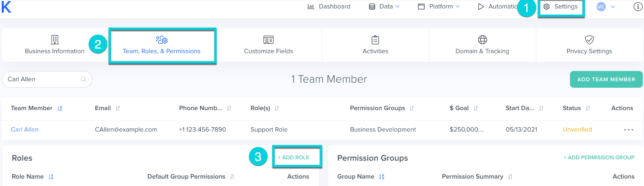Sort by Permission Summary icon
644x186 pixels.
pos(510,177)
